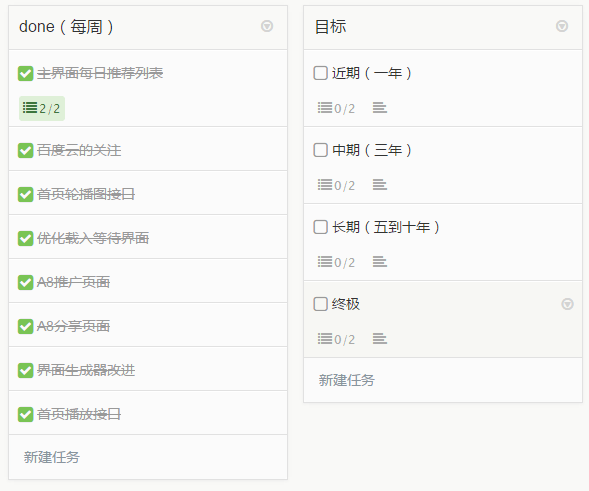Uncheck the 百度云的关注 task
589x491 pixels.
click(26, 151)
